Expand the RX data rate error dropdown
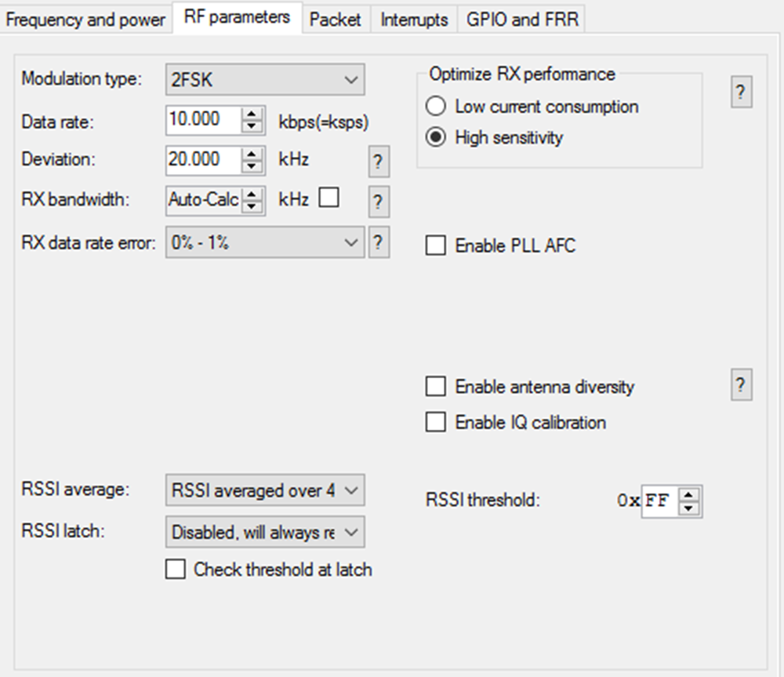 265,242
